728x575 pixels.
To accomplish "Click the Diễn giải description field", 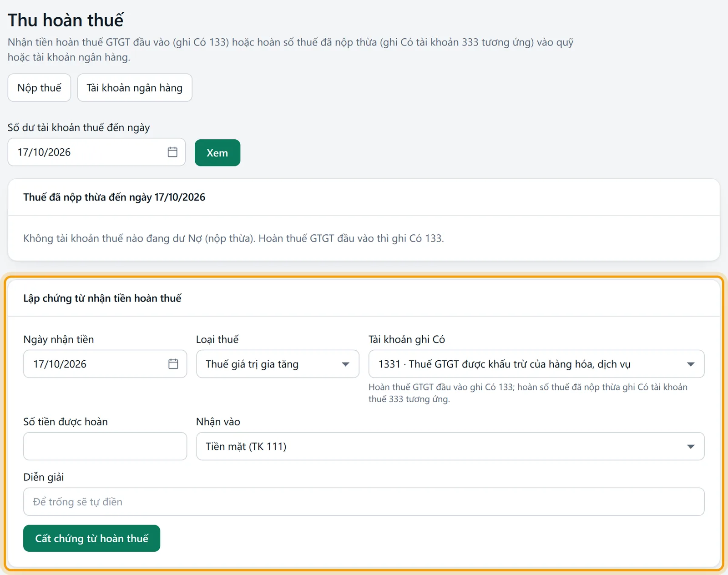I will [x=364, y=502].
